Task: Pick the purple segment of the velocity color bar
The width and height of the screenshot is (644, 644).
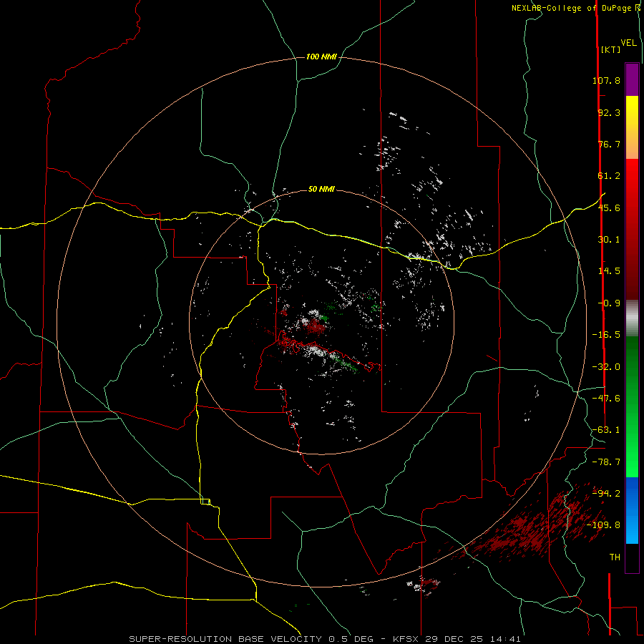Action: [632, 79]
